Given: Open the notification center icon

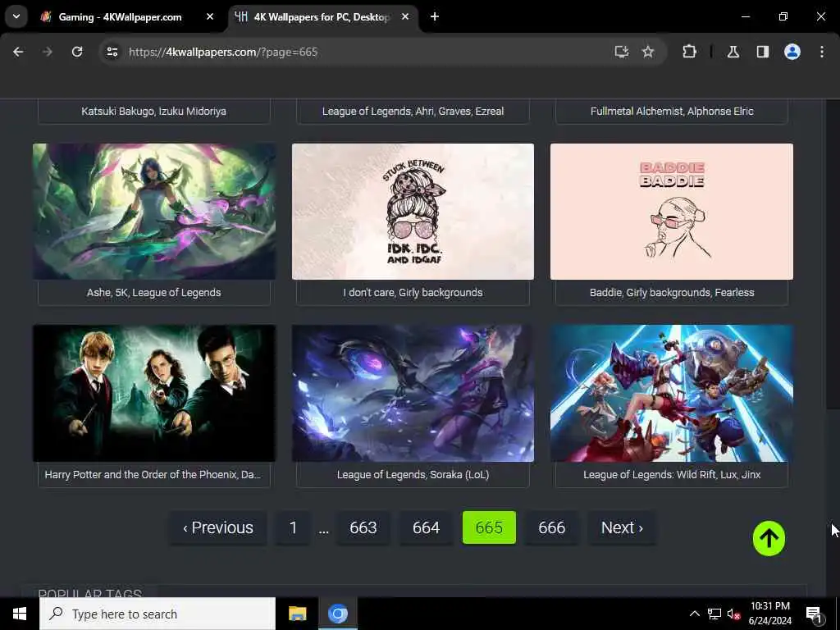Looking at the screenshot, I should [x=814, y=614].
